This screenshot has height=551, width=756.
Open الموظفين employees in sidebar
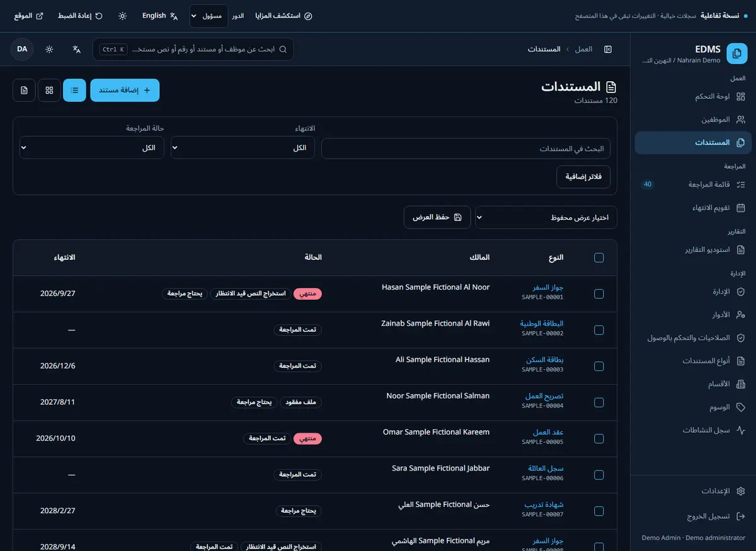(x=693, y=119)
